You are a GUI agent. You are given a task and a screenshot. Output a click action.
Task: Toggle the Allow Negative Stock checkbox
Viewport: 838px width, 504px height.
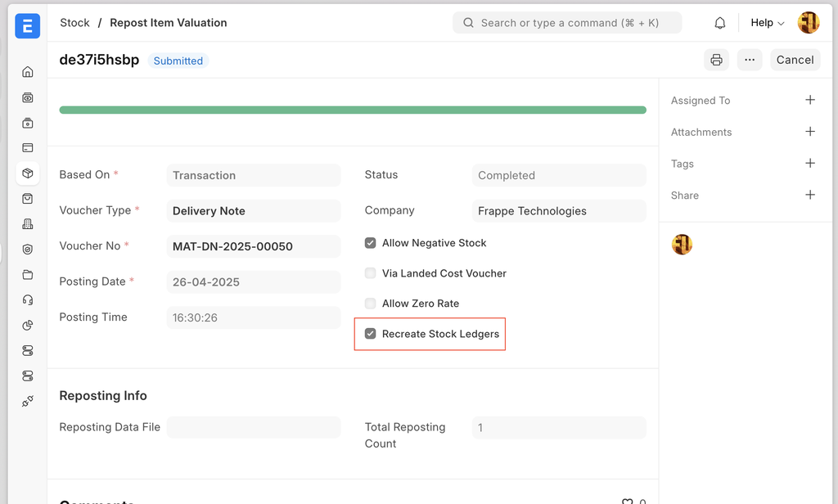click(x=370, y=242)
